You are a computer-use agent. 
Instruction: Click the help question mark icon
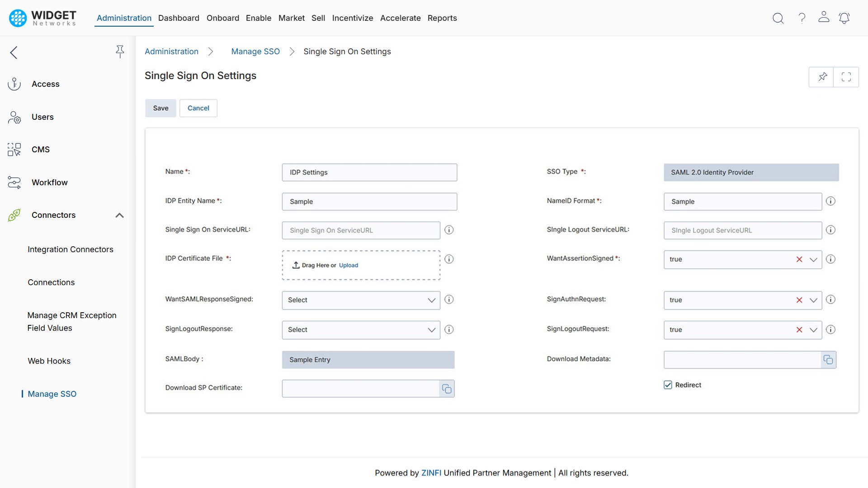(x=801, y=18)
